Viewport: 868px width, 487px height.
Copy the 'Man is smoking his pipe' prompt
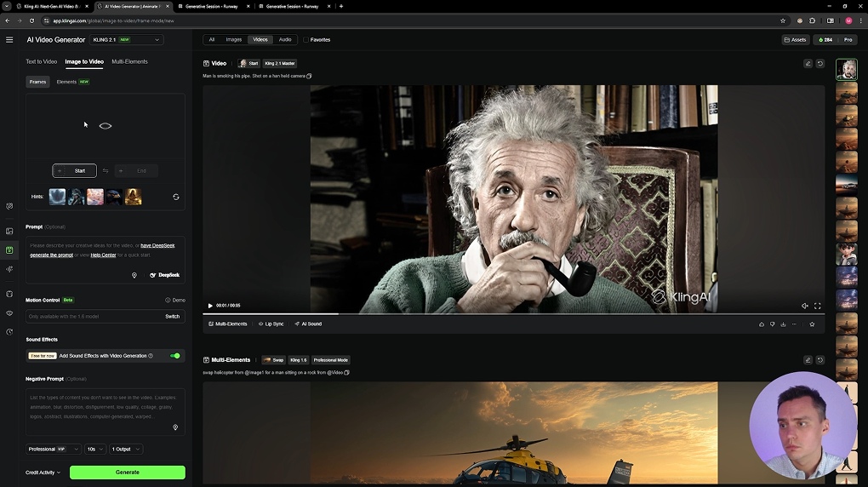pos(309,76)
